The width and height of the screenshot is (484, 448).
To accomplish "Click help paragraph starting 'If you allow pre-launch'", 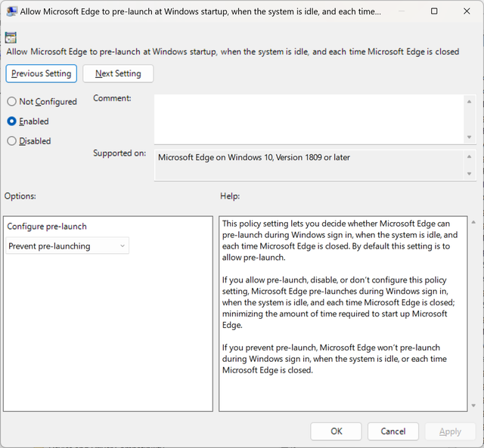I will pyautogui.click(x=339, y=302).
